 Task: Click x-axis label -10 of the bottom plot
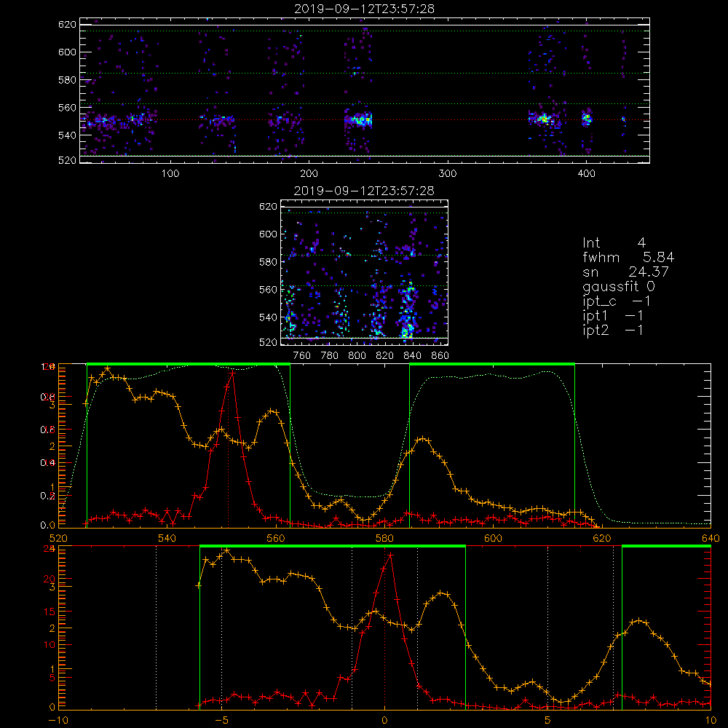[58, 721]
